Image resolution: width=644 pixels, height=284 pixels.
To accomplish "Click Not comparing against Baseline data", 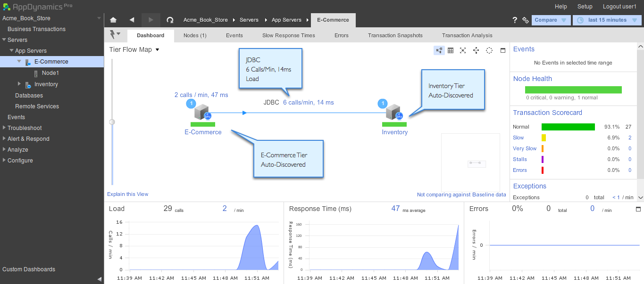I will (461, 195).
